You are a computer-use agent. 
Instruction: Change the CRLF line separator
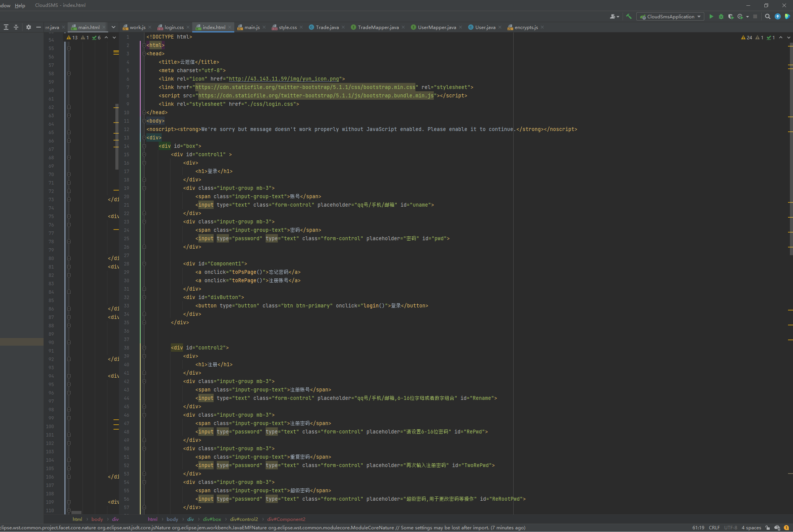[x=714, y=528]
